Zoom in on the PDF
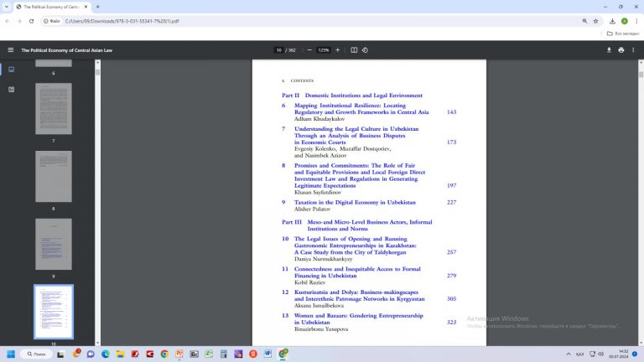Screen dimensions: 644x362 tap(338, 50)
